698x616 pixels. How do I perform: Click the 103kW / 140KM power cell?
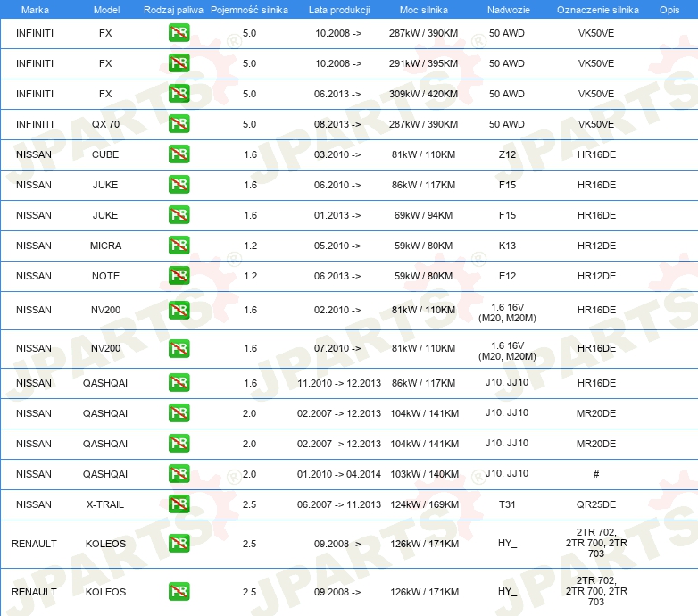424,474
